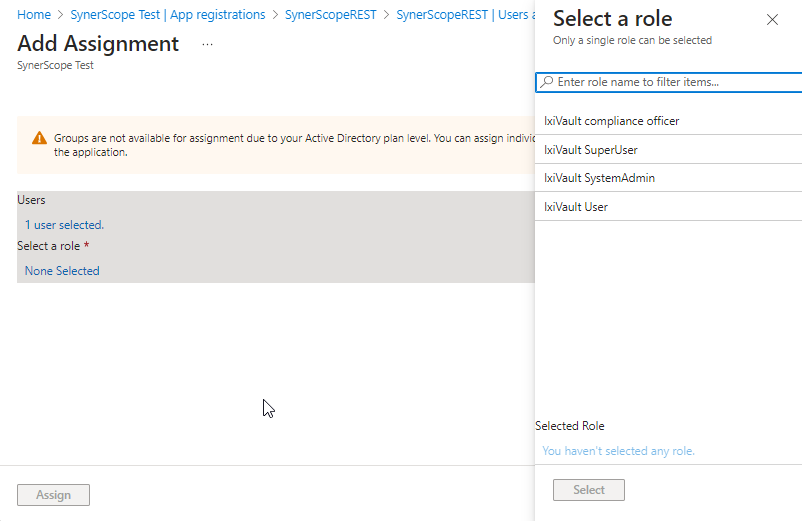This screenshot has width=802, height=521.
Task: Close the Select a role panel
Action: 772,20
